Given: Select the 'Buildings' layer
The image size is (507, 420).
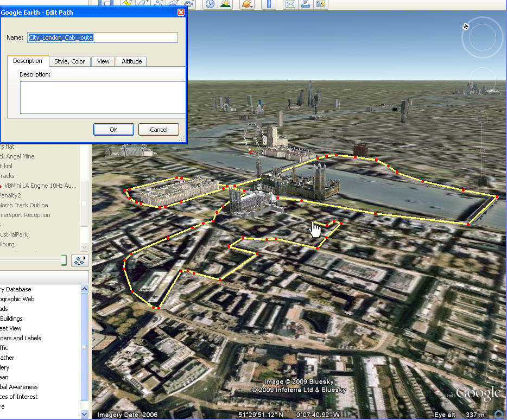Looking at the screenshot, I should pyautogui.click(x=11, y=319).
